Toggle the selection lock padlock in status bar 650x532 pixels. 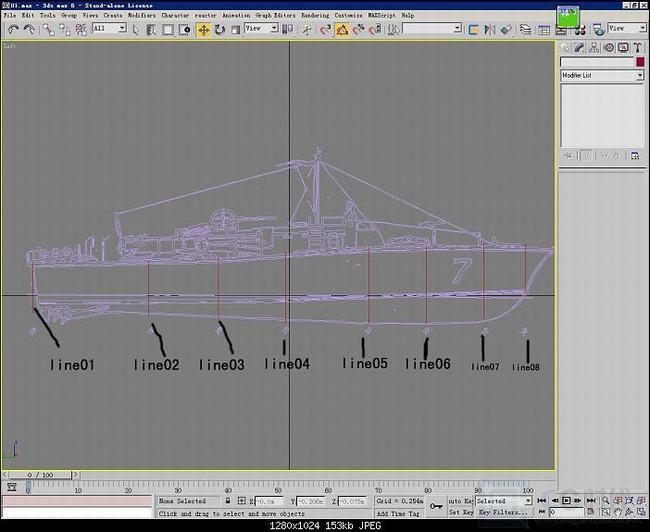(x=229, y=501)
